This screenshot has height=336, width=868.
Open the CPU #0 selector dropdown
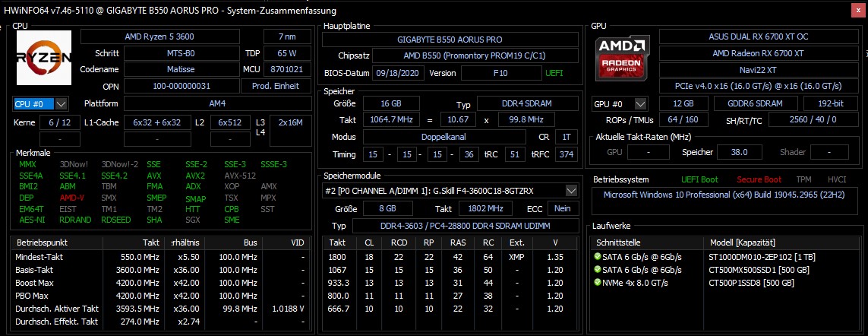[x=62, y=103]
